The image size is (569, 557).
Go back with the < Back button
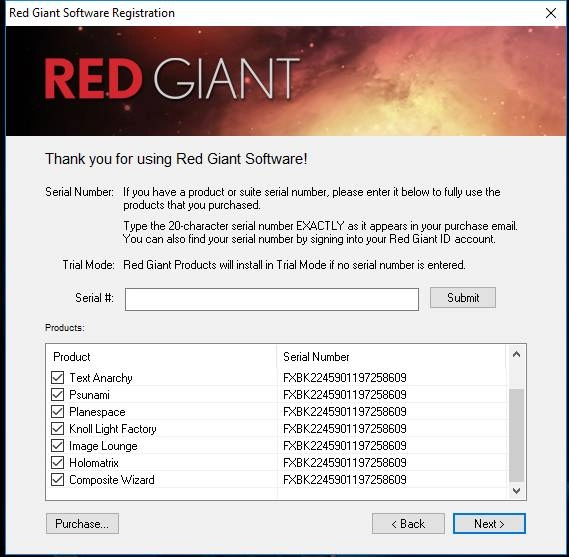pos(408,523)
